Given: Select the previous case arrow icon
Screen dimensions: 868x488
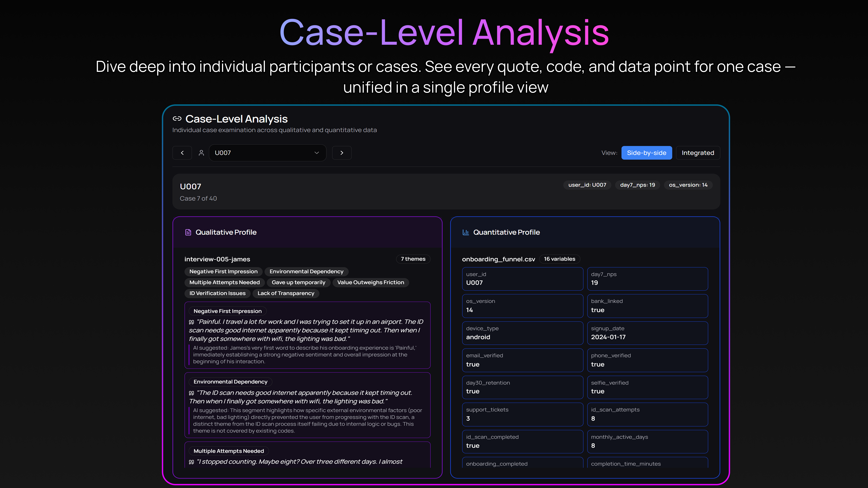Looking at the screenshot, I should [x=182, y=152].
